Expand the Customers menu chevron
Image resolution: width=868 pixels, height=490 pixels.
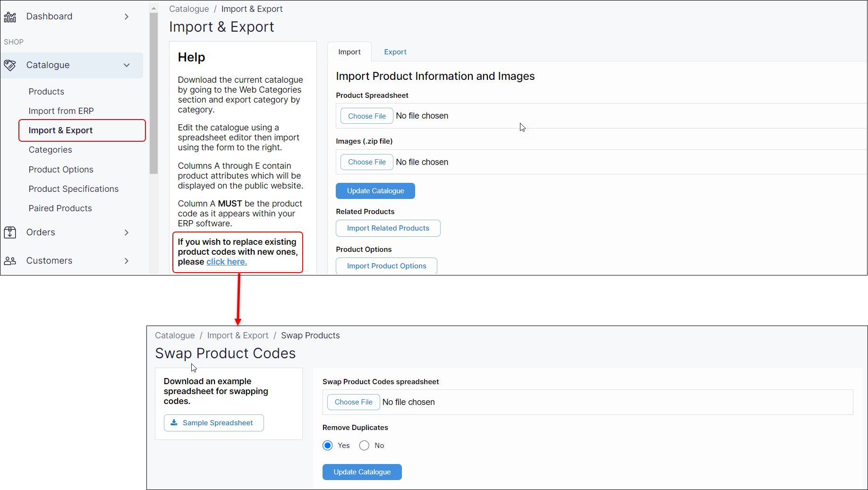click(x=127, y=261)
